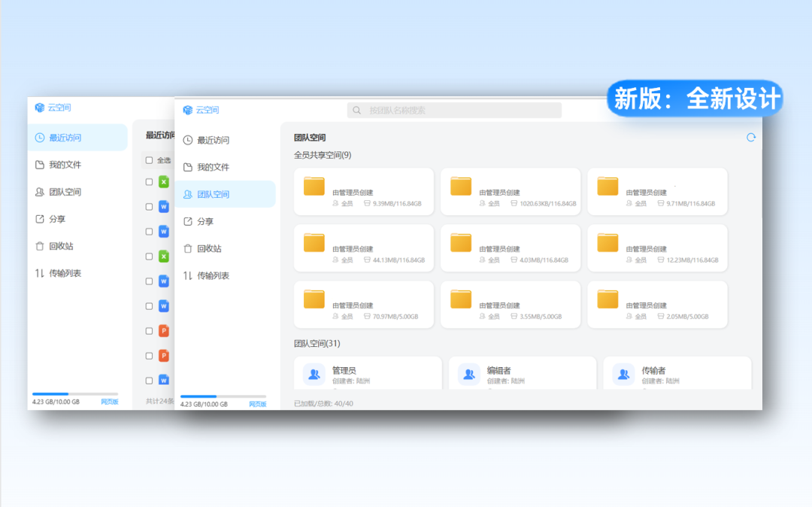
Task: Click the members icon on 管理员 card
Action: [x=314, y=374]
